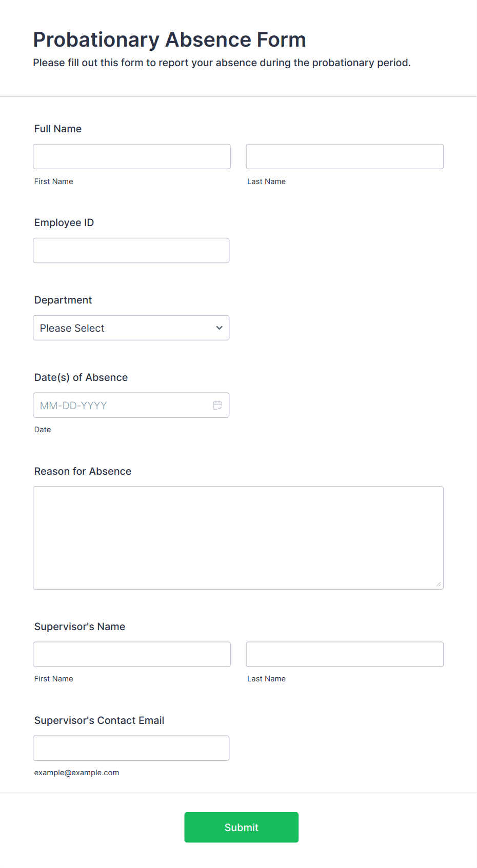
Task: Focus the employee's Last Name field under Full Name
Action: click(345, 157)
